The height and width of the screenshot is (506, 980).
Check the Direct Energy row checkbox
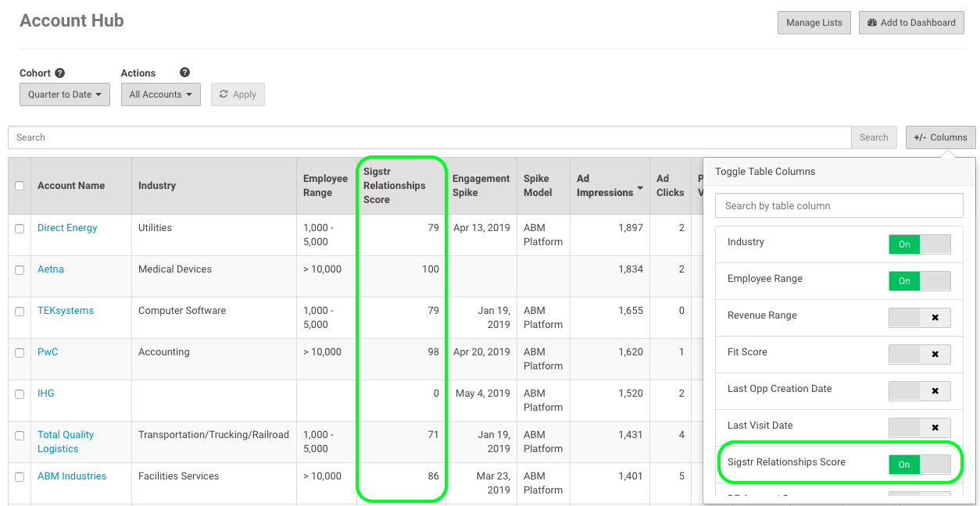pyautogui.click(x=20, y=228)
